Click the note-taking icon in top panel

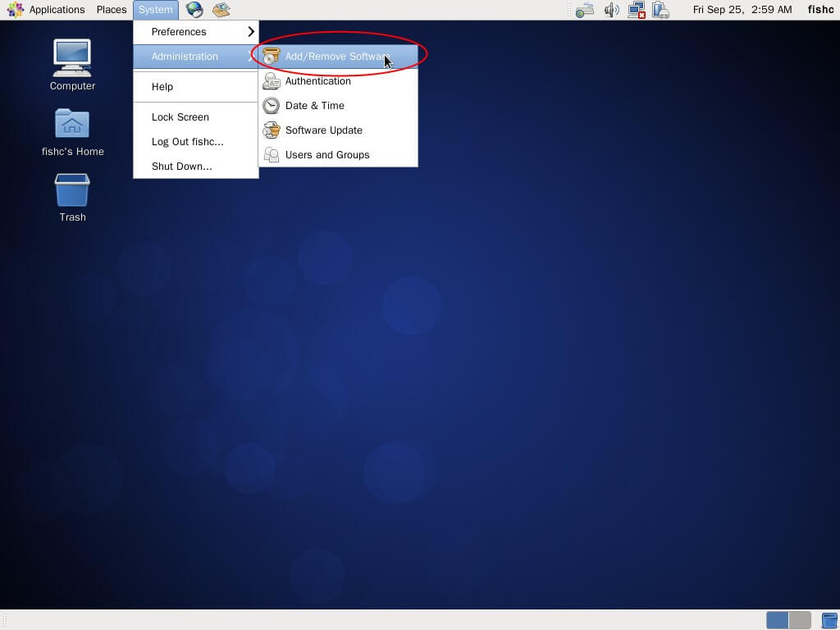tap(221, 10)
